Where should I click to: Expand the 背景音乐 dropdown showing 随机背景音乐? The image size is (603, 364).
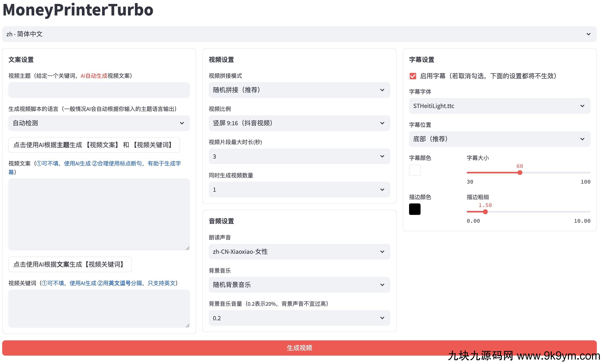pyautogui.click(x=299, y=285)
